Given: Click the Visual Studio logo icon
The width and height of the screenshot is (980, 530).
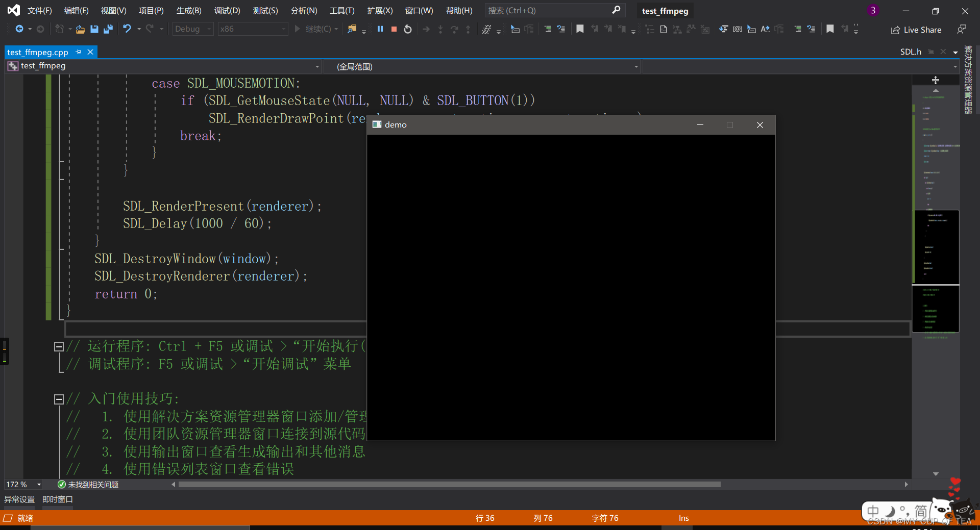Looking at the screenshot, I should coord(14,10).
